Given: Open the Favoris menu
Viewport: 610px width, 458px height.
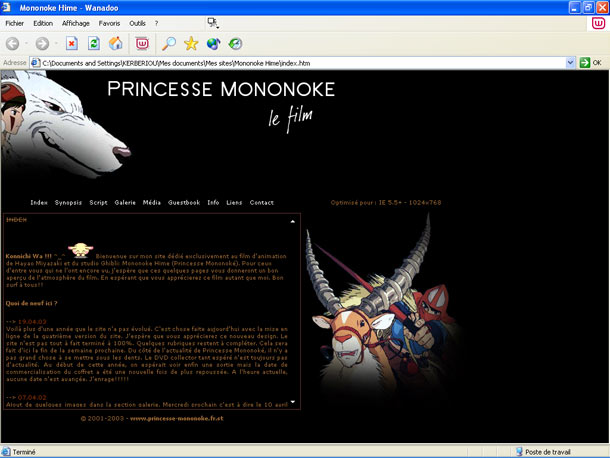Looking at the screenshot, I should tap(109, 23).
